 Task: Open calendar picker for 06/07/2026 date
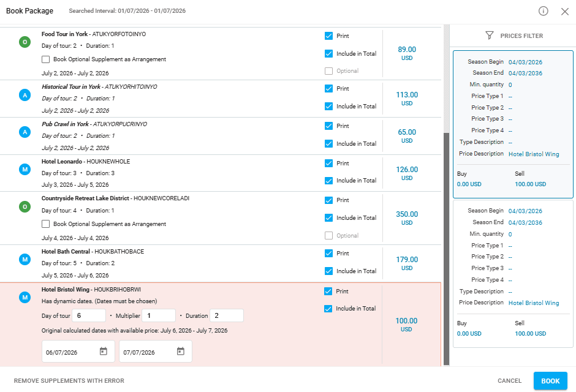104,352
